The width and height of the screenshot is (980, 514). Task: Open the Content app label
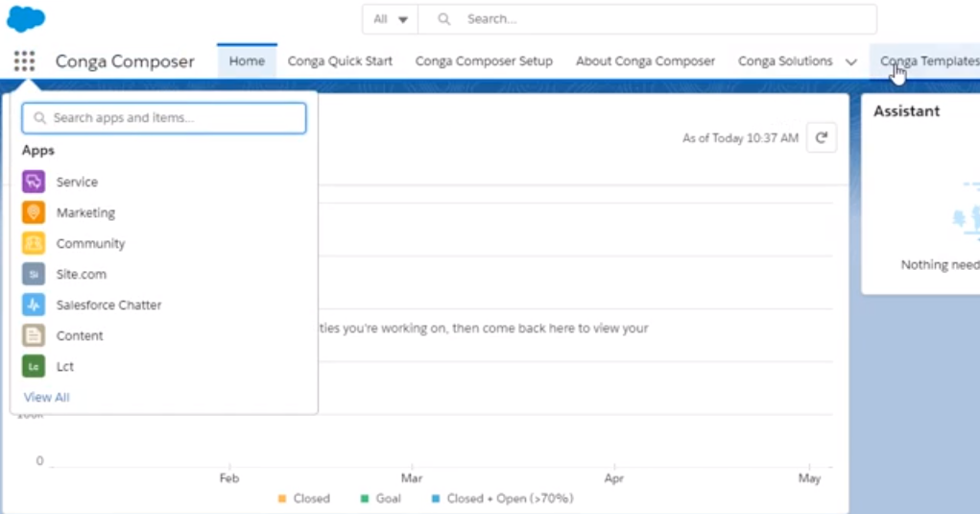click(80, 335)
